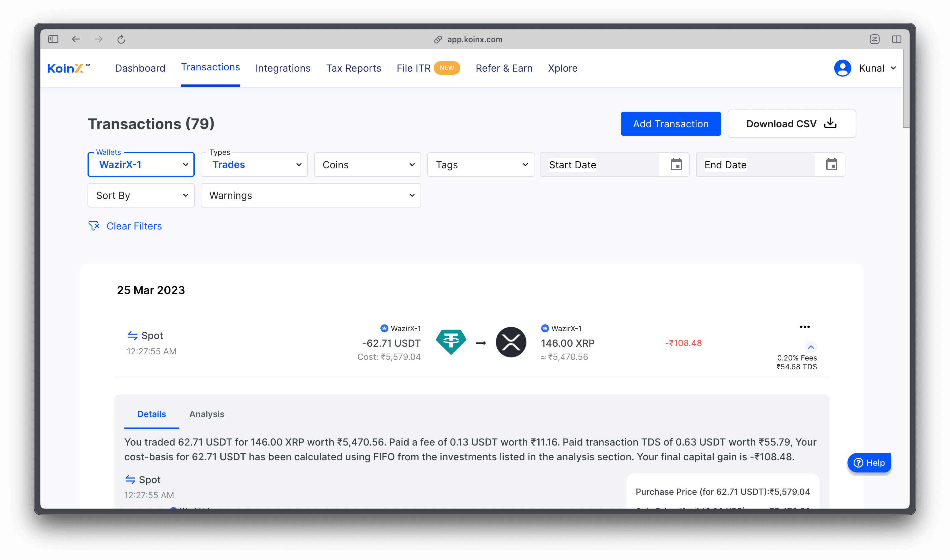Open the Warnings filter dropdown
Image resolution: width=950 pixels, height=560 pixels.
[311, 195]
